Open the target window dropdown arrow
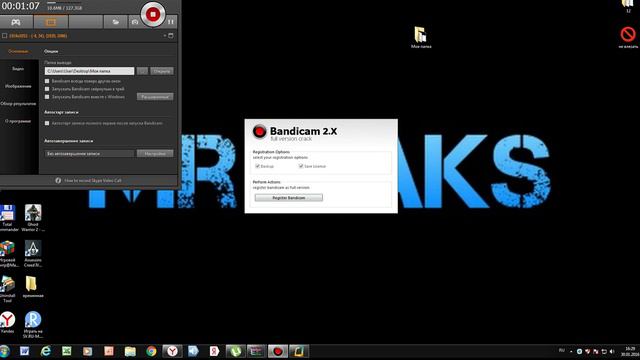This screenshot has height=360, width=640. [165, 36]
